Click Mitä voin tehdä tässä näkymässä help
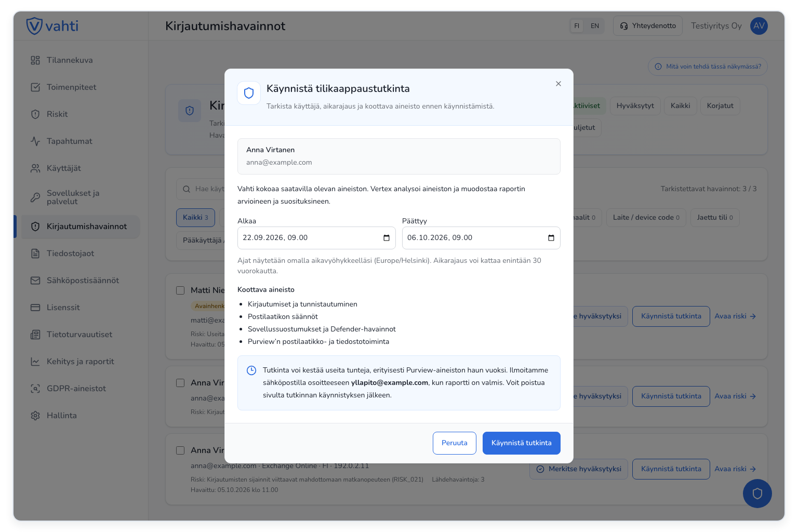Image resolution: width=798 pixels, height=532 pixels. point(708,66)
